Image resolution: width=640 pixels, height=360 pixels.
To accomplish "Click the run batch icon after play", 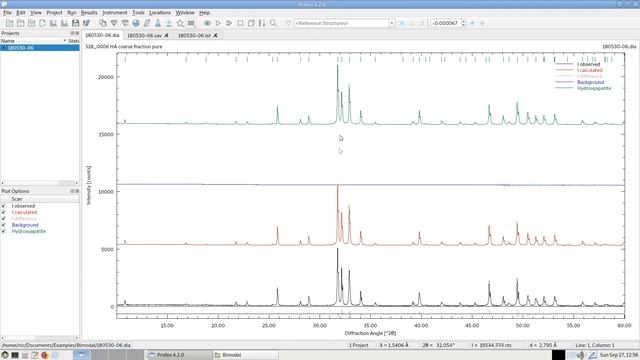I will pos(229,23).
